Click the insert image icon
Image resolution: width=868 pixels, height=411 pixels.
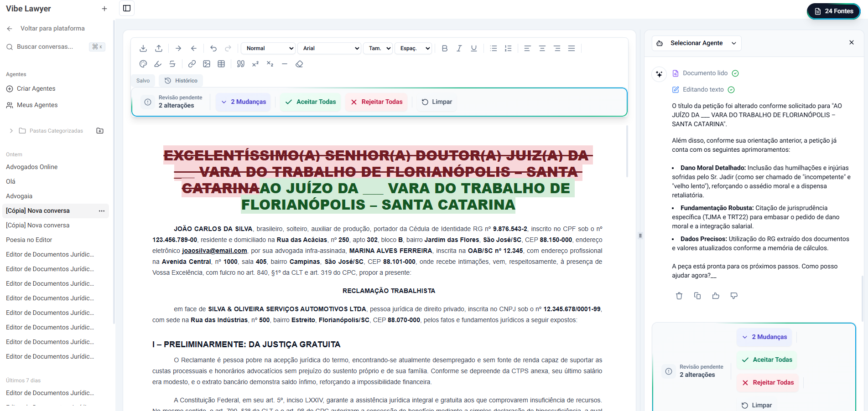(x=207, y=64)
